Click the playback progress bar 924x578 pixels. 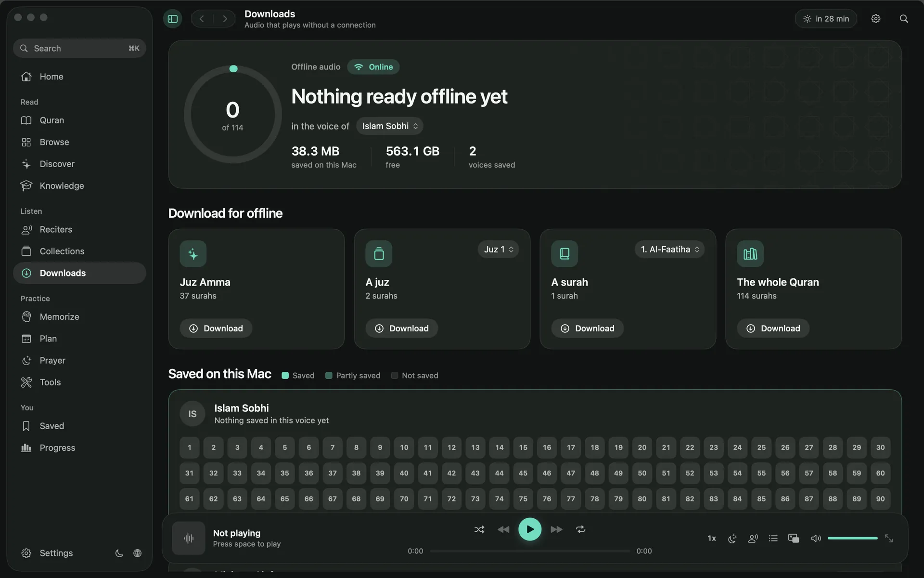pyautogui.click(x=529, y=551)
